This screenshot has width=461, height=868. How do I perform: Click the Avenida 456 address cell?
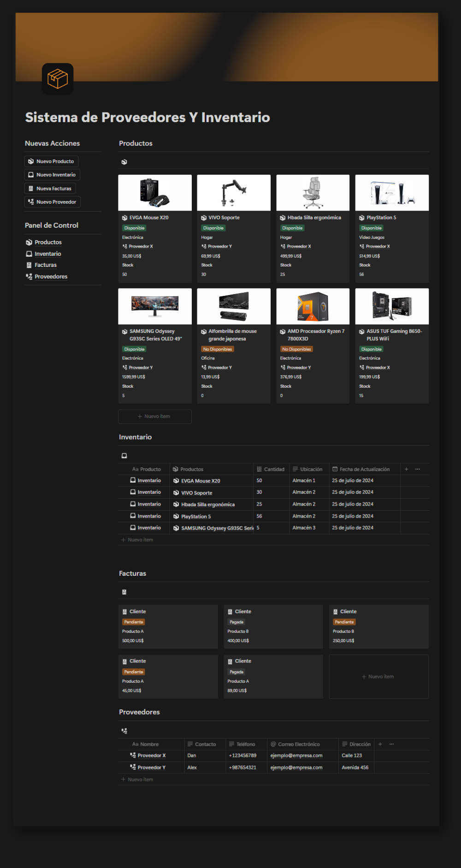(356, 768)
